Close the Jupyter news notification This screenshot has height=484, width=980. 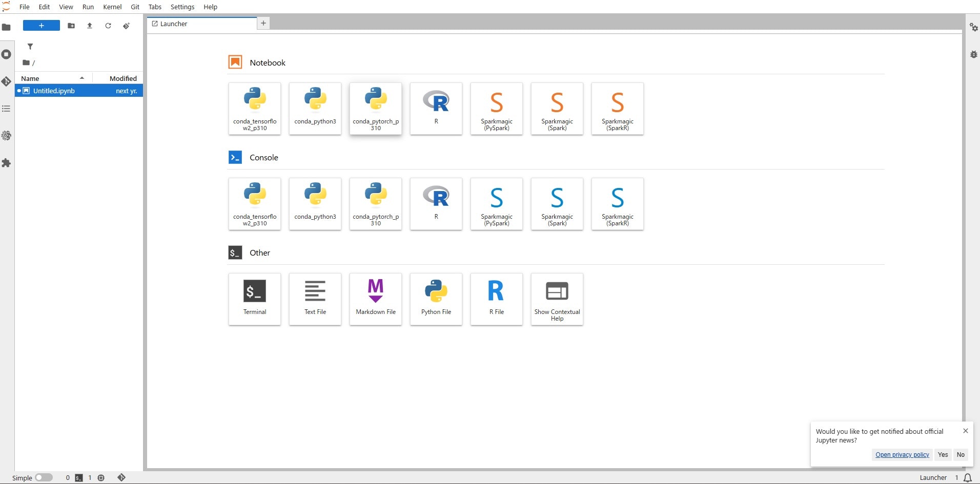click(x=966, y=431)
